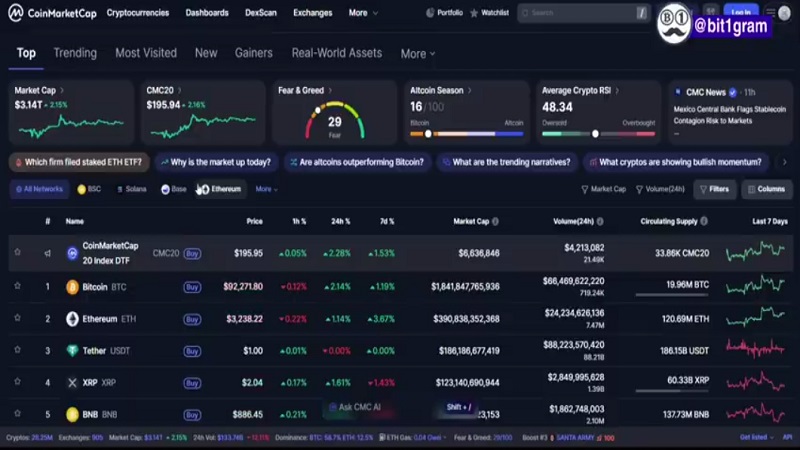
Task: Click the Bitcoin coin logo icon
Action: 72,287
